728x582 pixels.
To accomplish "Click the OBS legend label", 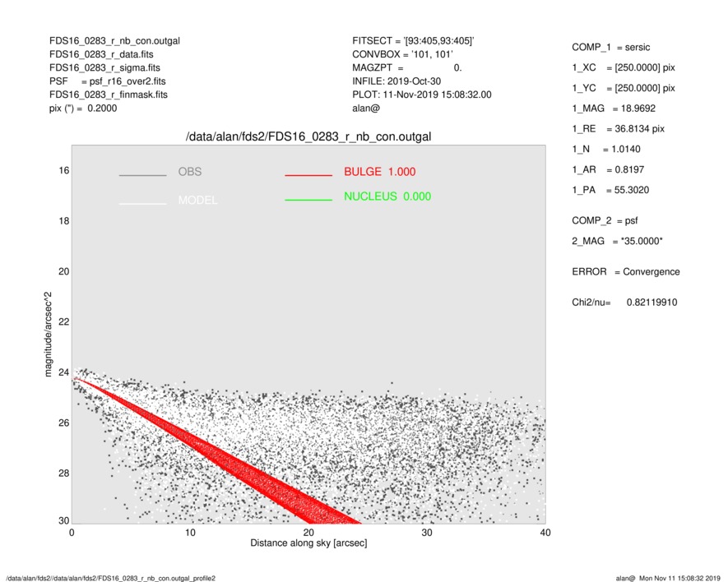I will 190,172.
